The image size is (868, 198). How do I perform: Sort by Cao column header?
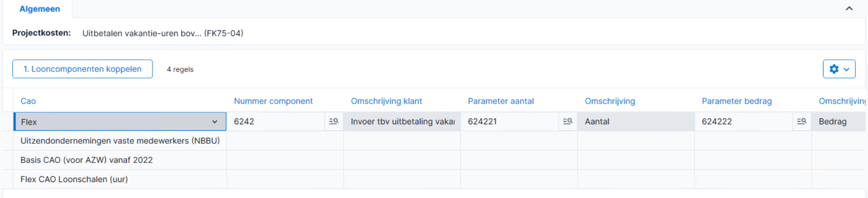(x=28, y=101)
